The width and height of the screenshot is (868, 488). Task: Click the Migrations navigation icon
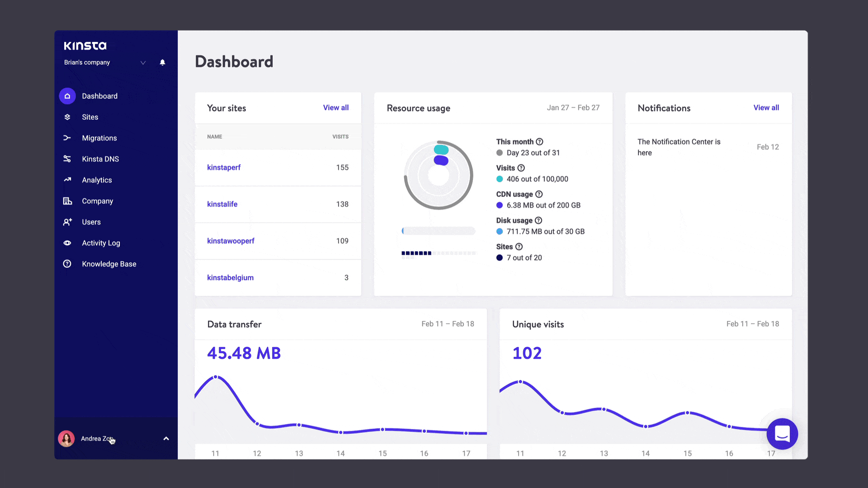click(x=67, y=138)
